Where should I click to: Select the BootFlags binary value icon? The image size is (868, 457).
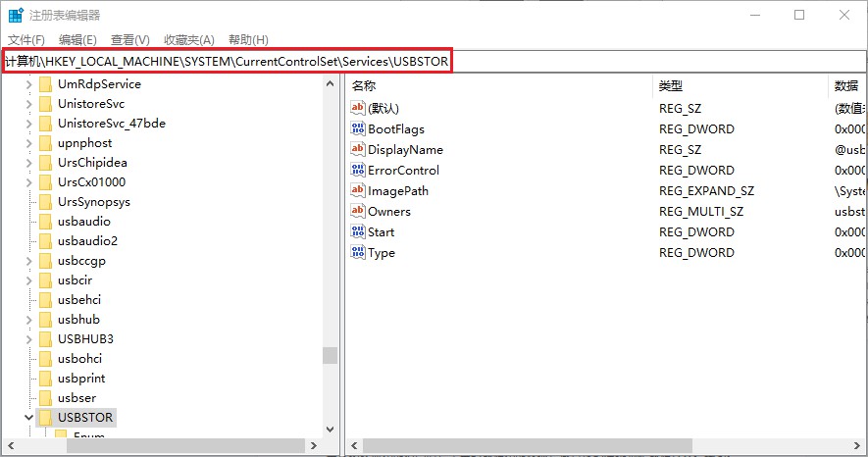[x=358, y=129]
